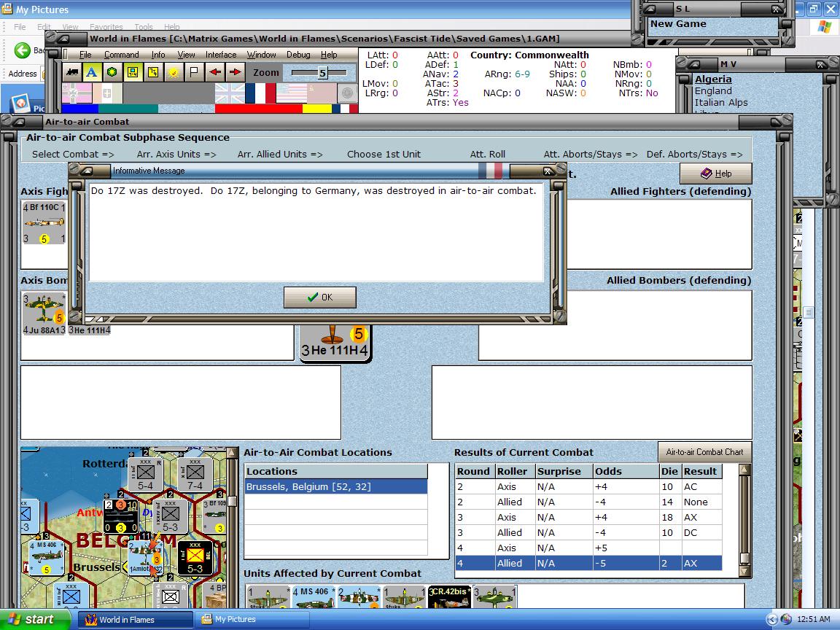Click the Bf 109 fighter on map
Viewport: 840px width, 630px height.
pyautogui.click(x=214, y=516)
